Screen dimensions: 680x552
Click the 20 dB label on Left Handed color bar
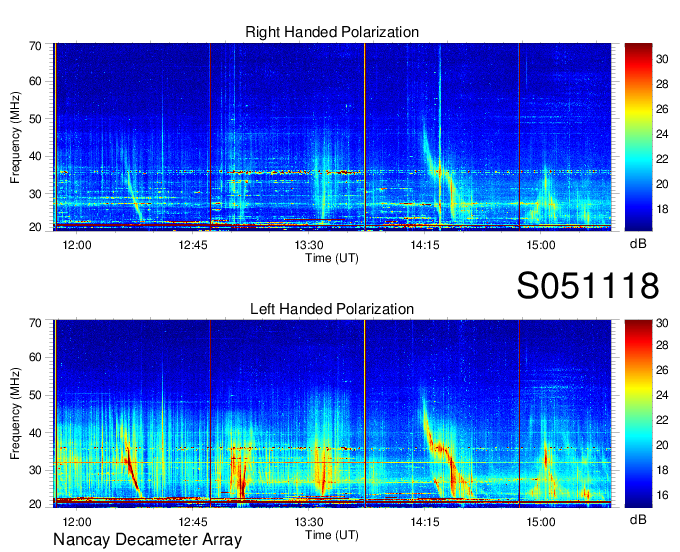[662, 445]
